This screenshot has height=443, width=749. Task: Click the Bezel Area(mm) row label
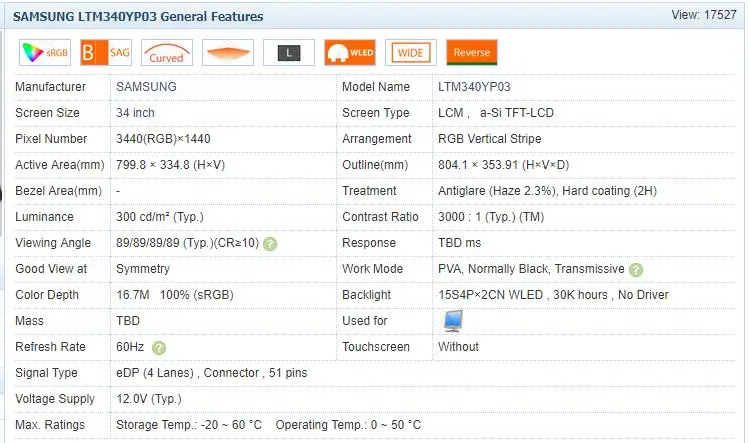click(x=59, y=191)
